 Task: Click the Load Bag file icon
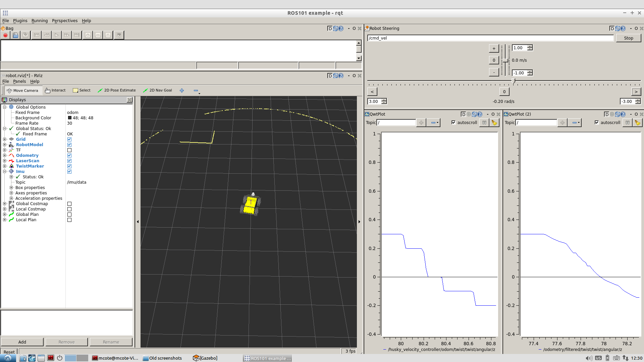[x=15, y=35]
